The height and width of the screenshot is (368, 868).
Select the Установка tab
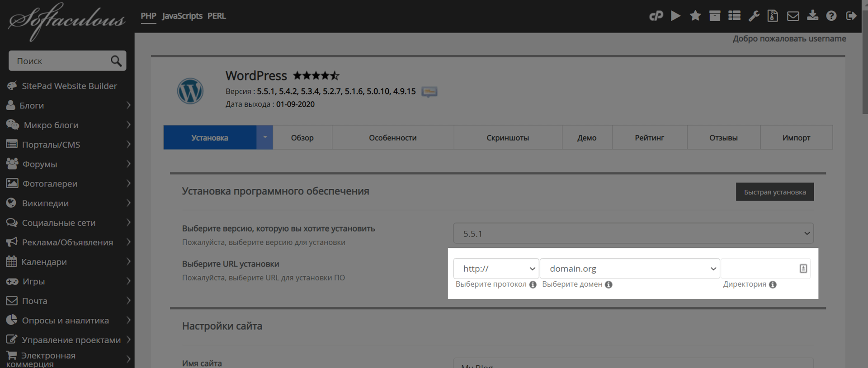pos(210,138)
